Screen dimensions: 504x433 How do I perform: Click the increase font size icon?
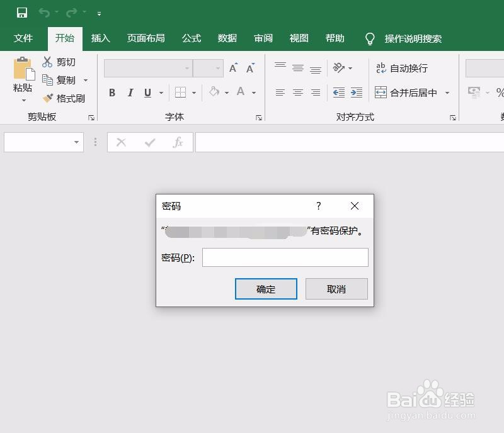[233, 68]
